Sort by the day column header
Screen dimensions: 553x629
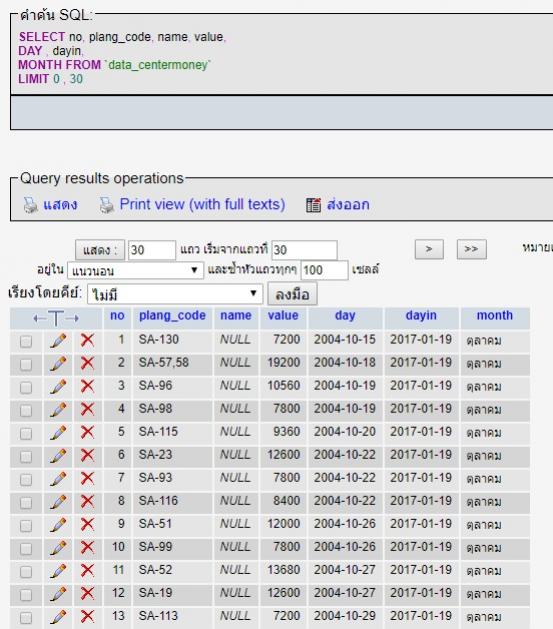pos(345,316)
